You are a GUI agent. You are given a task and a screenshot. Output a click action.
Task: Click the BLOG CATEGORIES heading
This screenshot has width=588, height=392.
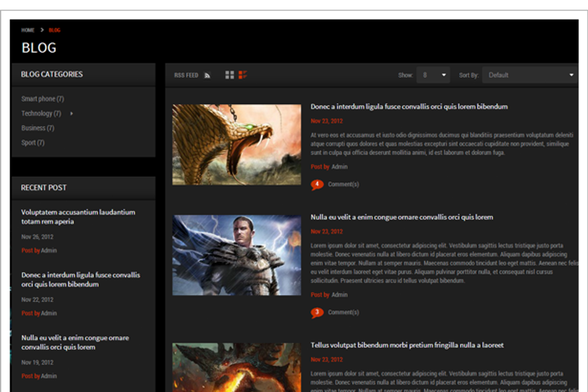(52, 74)
